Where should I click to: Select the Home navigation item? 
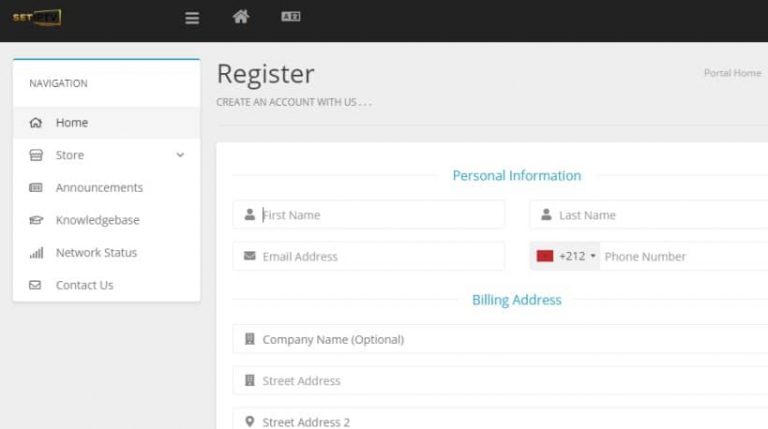click(72, 123)
